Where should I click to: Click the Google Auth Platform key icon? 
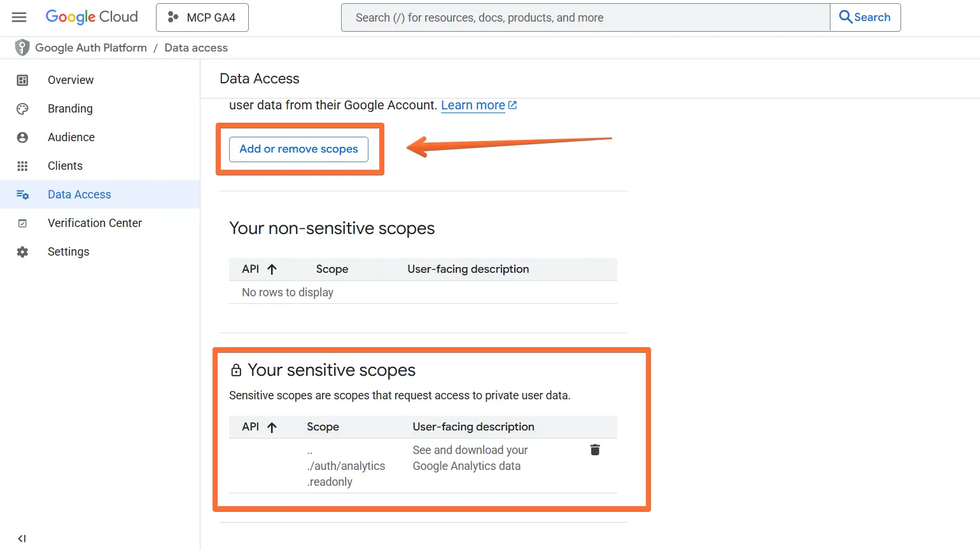[22, 47]
